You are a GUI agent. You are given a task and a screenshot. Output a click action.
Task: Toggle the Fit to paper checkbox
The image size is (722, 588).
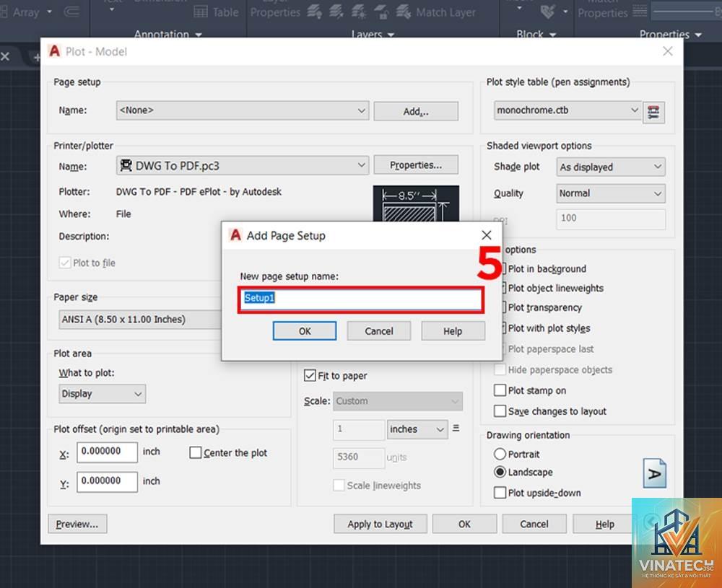tap(310, 375)
